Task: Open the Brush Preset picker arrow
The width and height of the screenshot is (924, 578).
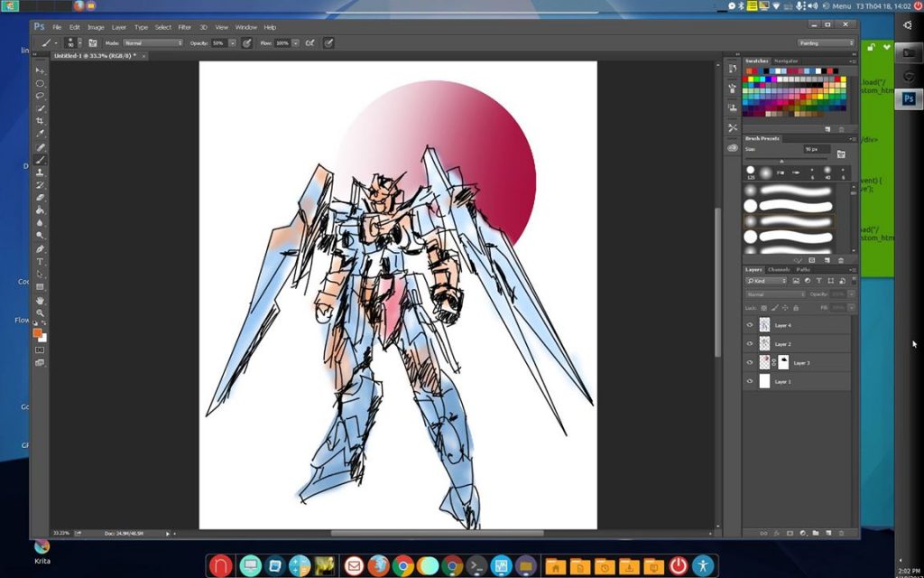Action: 79,43
